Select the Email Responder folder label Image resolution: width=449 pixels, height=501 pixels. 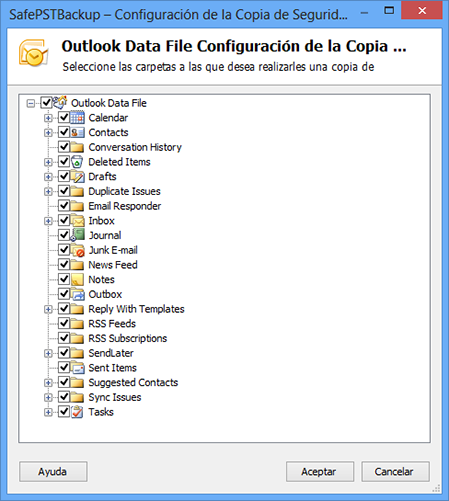coord(124,206)
